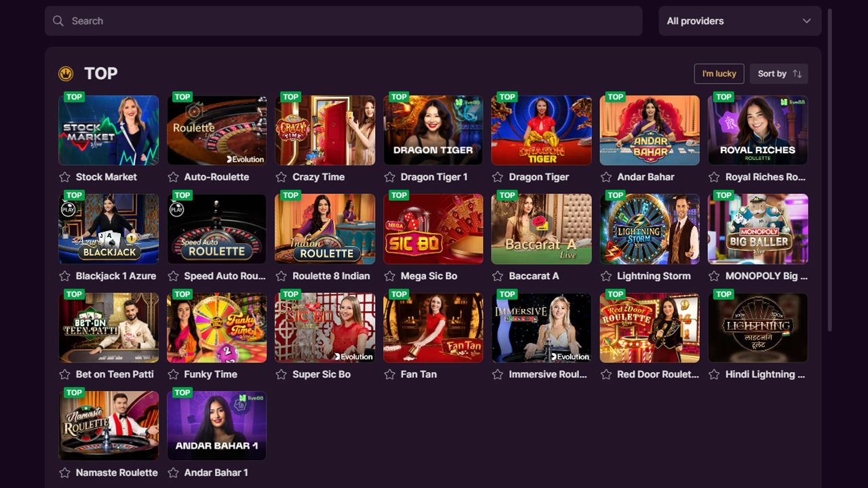Click star icon beside MONOPOLY Big Baller
868x488 pixels.
714,276
